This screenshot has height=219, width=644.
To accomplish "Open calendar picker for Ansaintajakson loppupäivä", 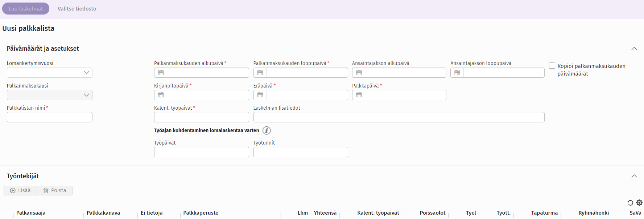I will click(457, 73).
